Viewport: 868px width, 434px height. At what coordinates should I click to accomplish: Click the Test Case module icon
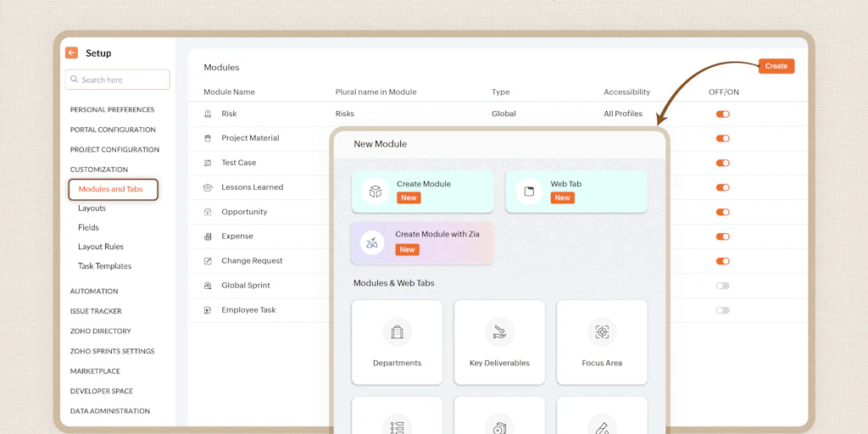pyautogui.click(x=208, y=163)
